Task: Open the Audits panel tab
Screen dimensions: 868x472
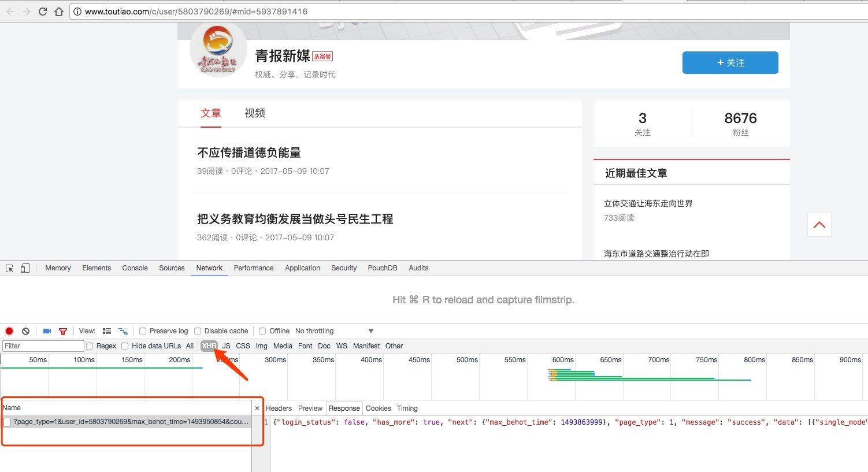Action: tap(418, 268)
